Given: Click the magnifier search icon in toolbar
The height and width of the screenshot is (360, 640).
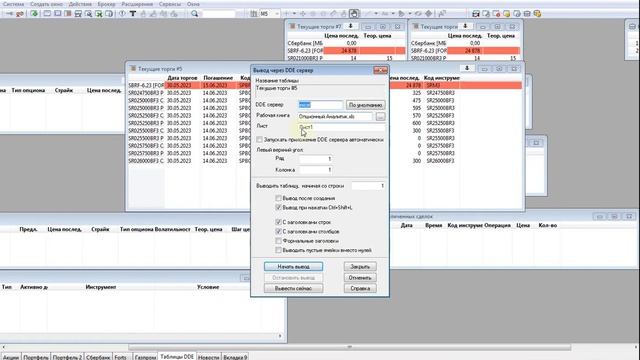Looking at the screenshot, I should point(195,14).
